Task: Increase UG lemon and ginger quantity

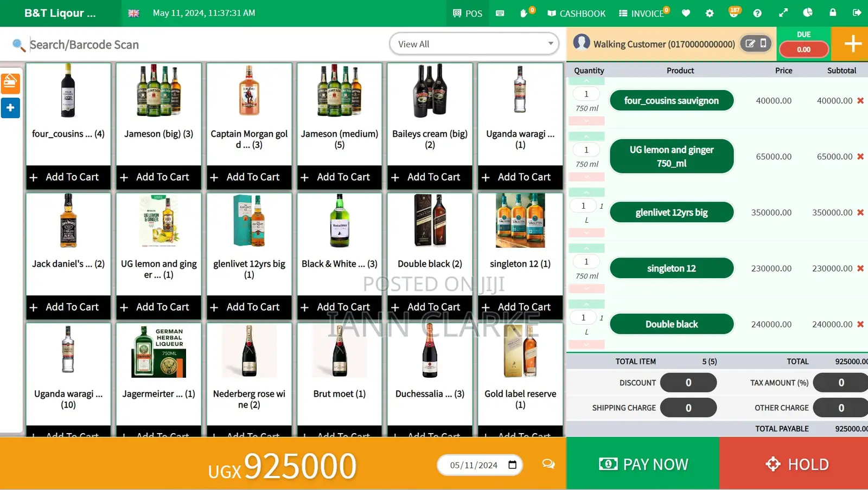Action: pyautogui.click(x=586, y=137)
